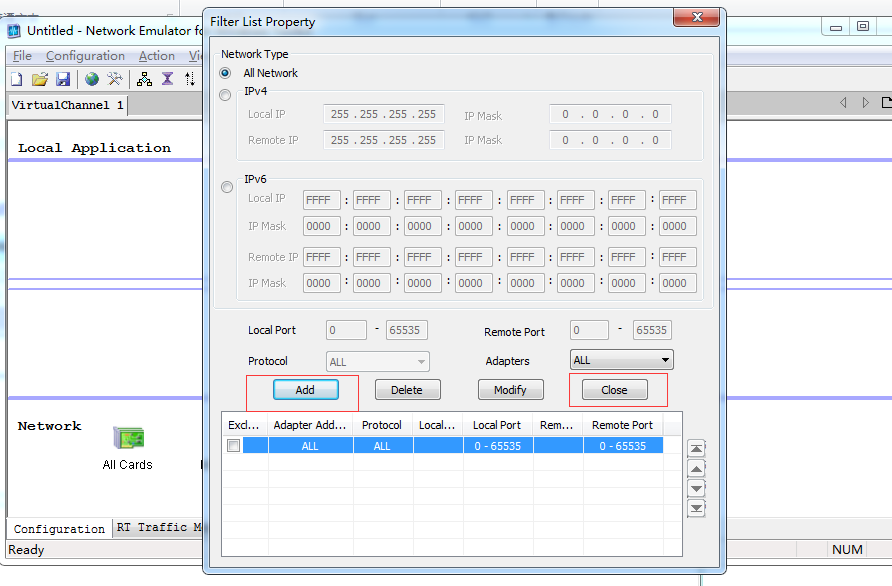Screen dimensions: 892x586
Task: Move filter entry to bottom of list
Action: [696, 508]
